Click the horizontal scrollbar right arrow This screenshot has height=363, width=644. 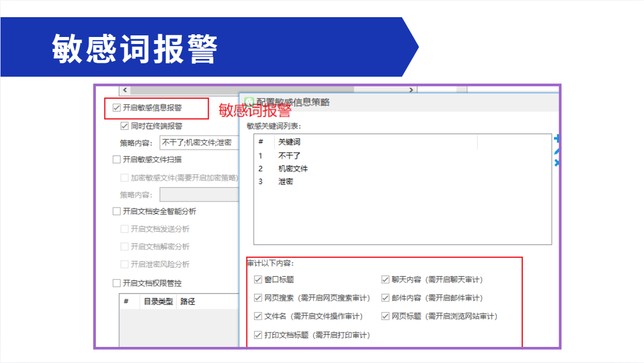411,90
